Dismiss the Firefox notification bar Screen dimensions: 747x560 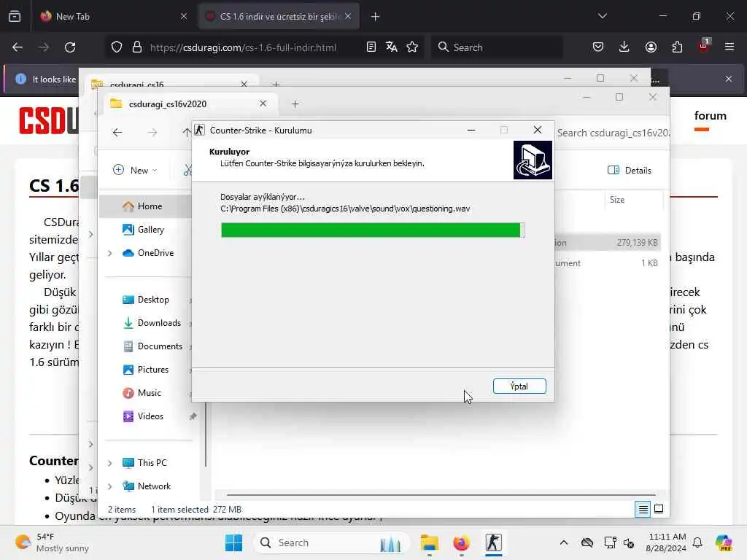(x=729, y=79)
